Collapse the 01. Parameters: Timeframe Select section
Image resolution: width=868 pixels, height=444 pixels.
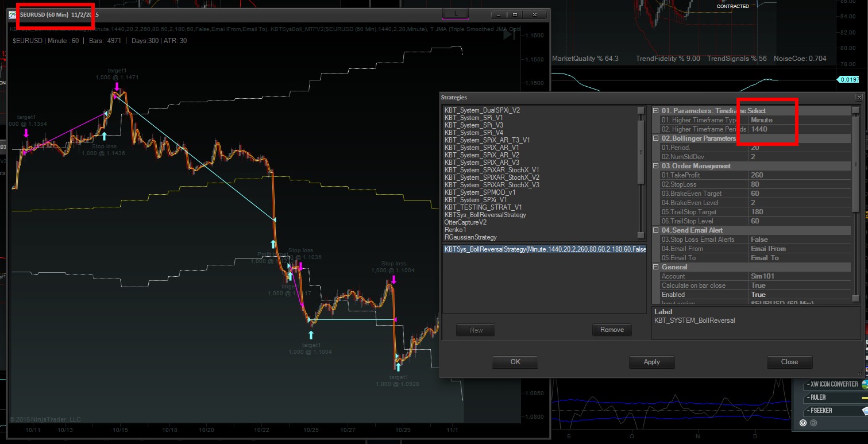[x=657, y=111]
